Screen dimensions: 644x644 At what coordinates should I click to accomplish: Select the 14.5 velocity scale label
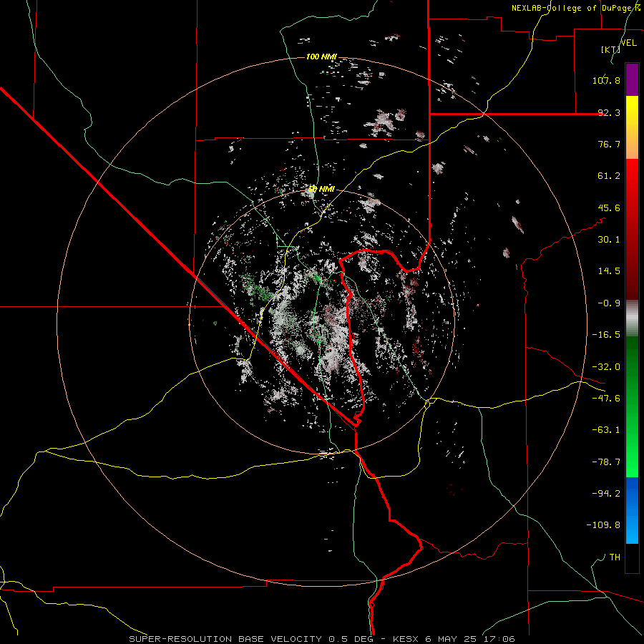click(x=609, y=271)
